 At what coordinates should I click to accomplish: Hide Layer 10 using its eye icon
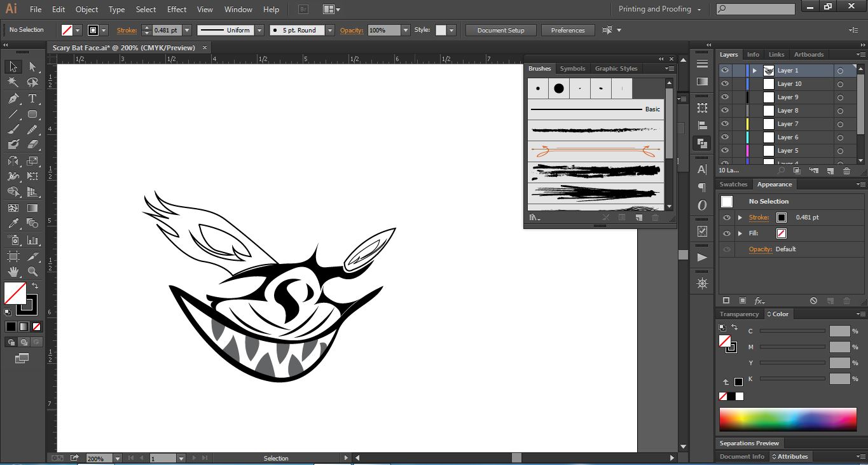tap(725, 84)
